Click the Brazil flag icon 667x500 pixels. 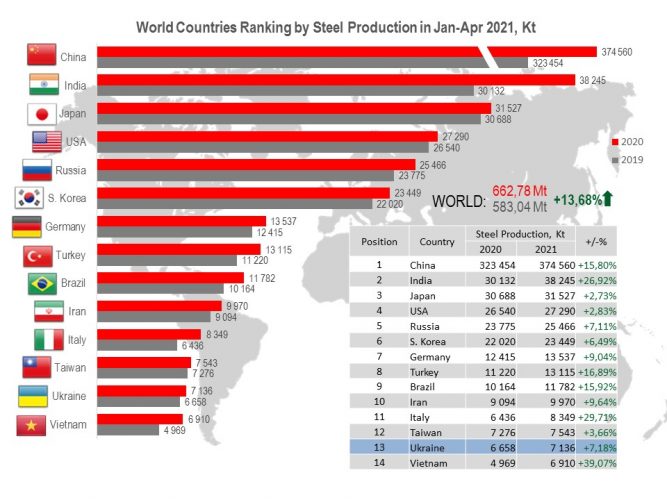click(42, 284)
